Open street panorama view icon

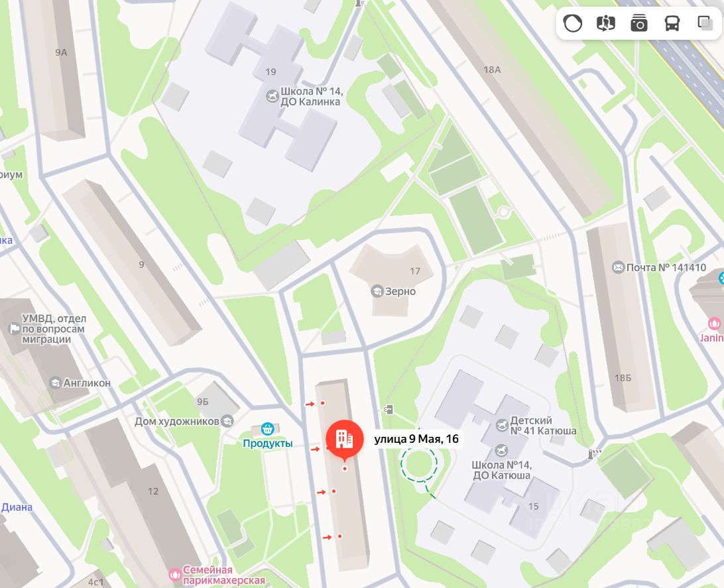pos(605,23)
